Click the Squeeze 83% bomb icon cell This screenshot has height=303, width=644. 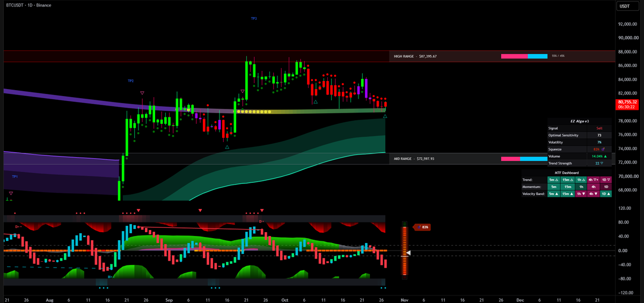599,149
